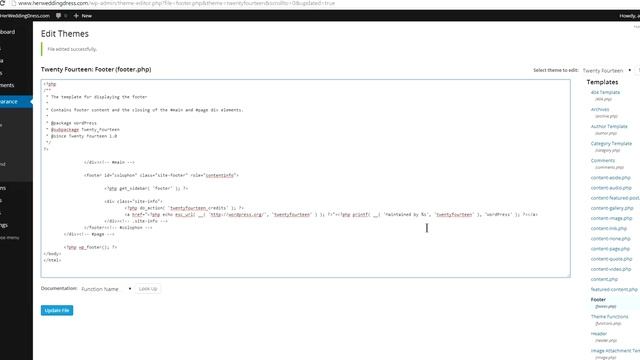Open the comments bubble icon in admin bar
Viewport: 640px width, 360px height.
click(58, 16)
